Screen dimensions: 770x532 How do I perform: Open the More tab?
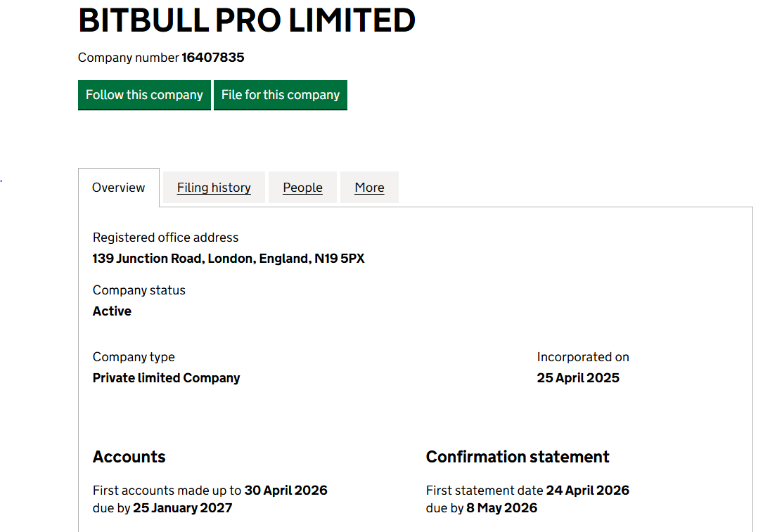(x=369, y=188)
